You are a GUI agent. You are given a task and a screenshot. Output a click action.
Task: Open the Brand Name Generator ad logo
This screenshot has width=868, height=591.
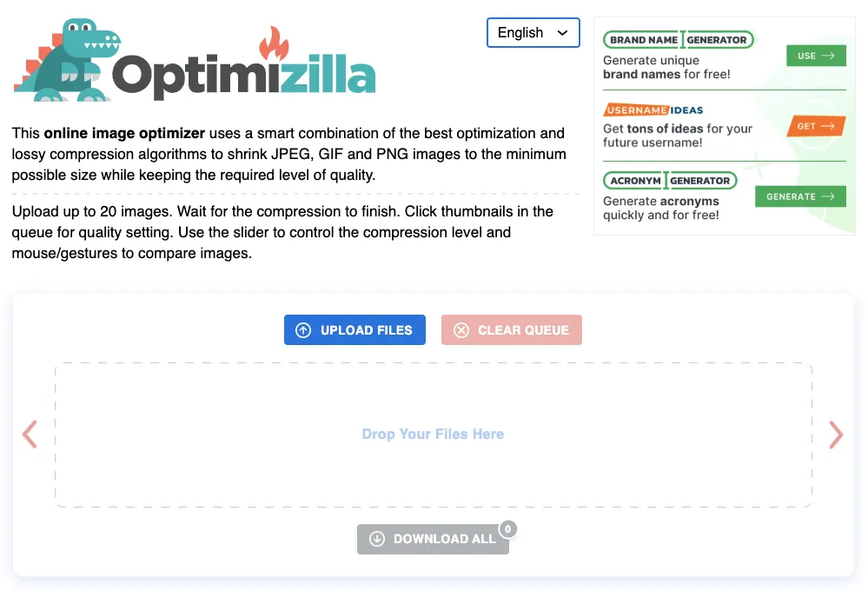678,40
